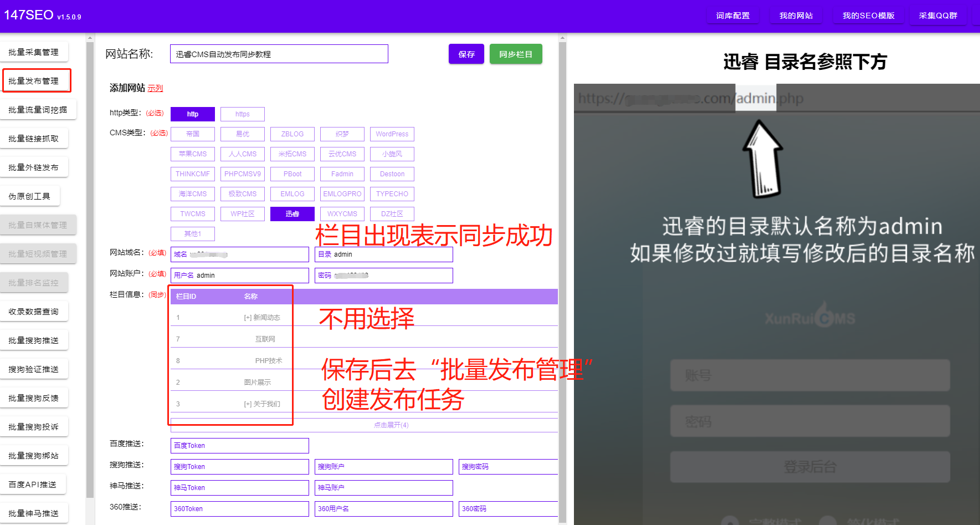Open 收录数据查询 in the sidebar
The image size is (980, 525).
click(x=34, y=312)
